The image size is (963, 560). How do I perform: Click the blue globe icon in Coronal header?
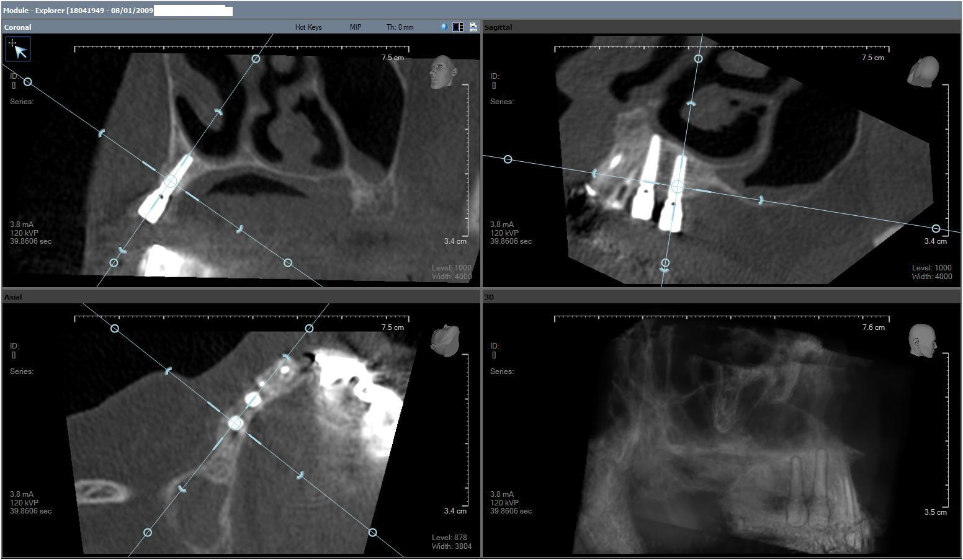(444, 27)
